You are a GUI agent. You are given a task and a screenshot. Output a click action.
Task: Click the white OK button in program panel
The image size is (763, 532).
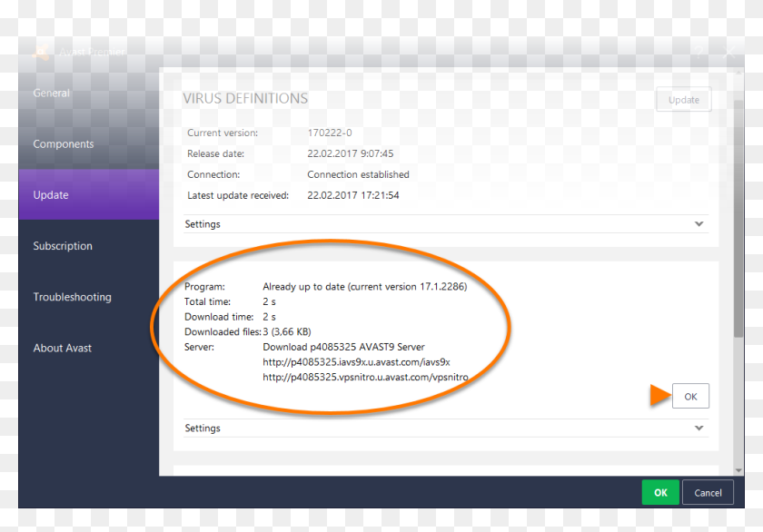pyautogui.click(x=690, y=397)
